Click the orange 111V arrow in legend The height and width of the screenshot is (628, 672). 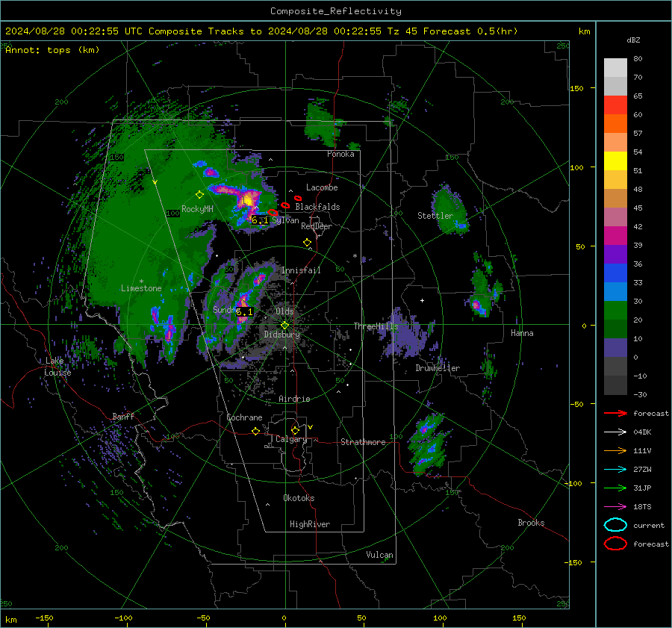pyautogui.click(x=615, y=450)
